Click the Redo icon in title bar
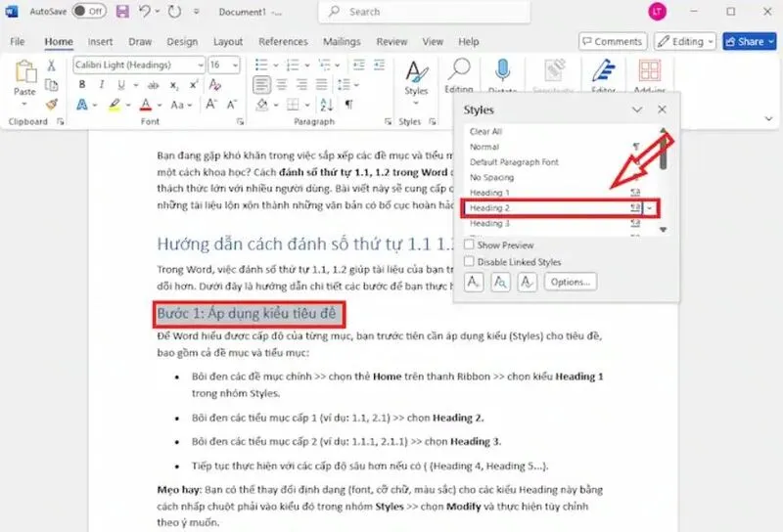 pos(174,11)
